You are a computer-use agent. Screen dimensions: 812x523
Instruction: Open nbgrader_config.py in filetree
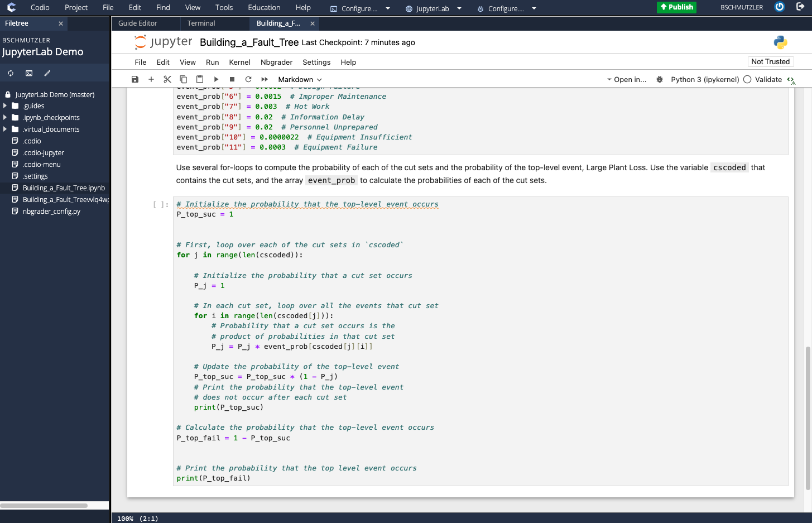[51, 211]
